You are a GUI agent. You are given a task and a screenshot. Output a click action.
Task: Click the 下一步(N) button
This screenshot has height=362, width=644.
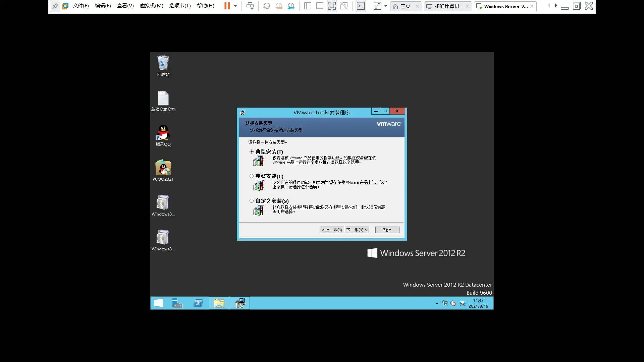pos(357,230)
